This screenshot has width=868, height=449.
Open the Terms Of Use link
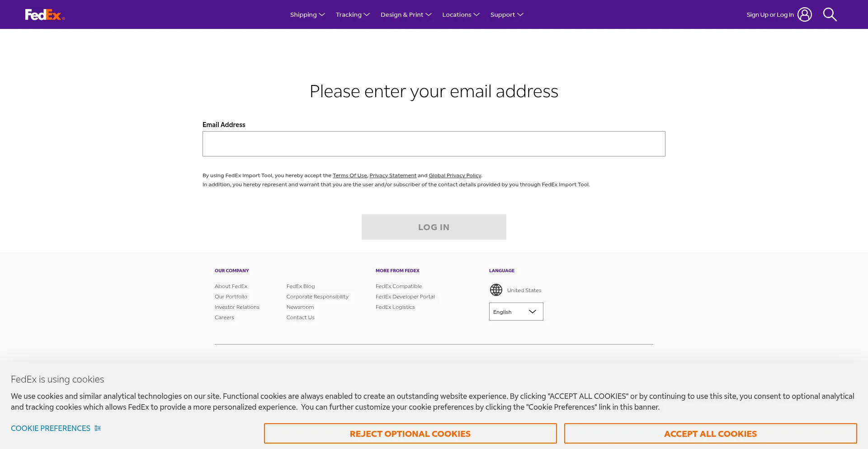(x=349, y=175)
